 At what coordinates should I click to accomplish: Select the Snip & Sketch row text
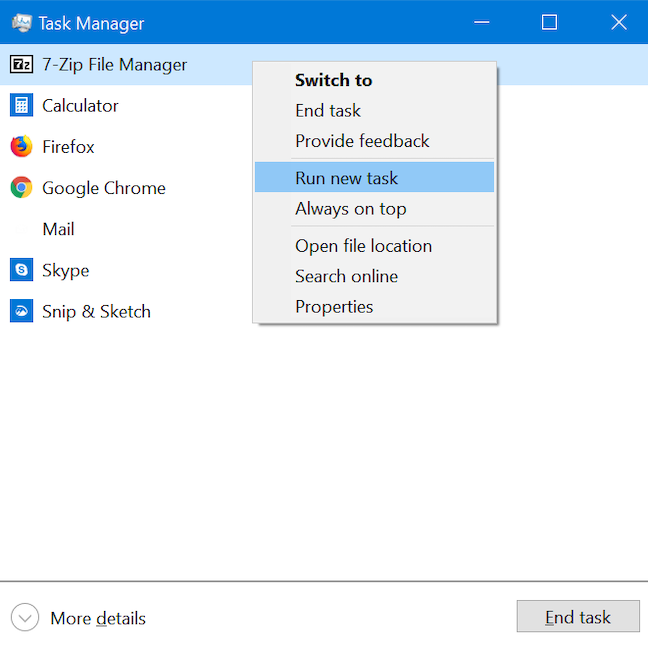tap(96, 312)
